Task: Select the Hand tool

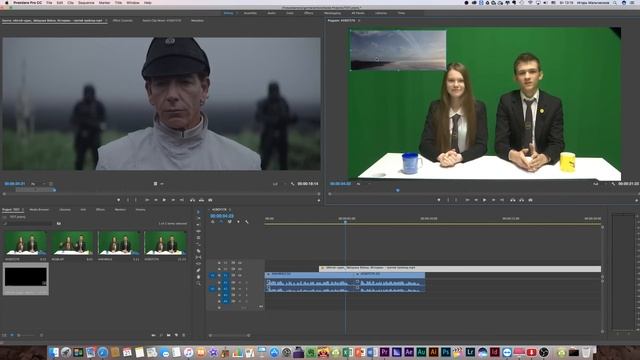Action: point(198,277)
